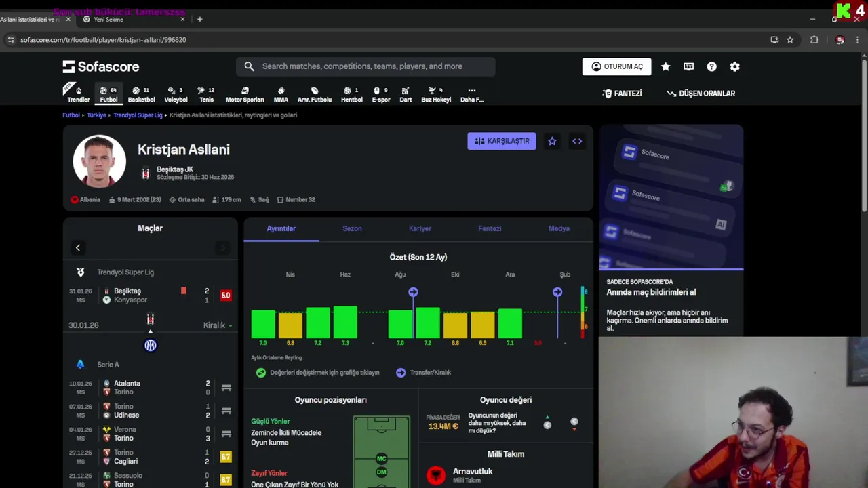Select MMA sports category
Image resolution: width=868 pixels, height=488 pixels.
(x=281, y=94)
